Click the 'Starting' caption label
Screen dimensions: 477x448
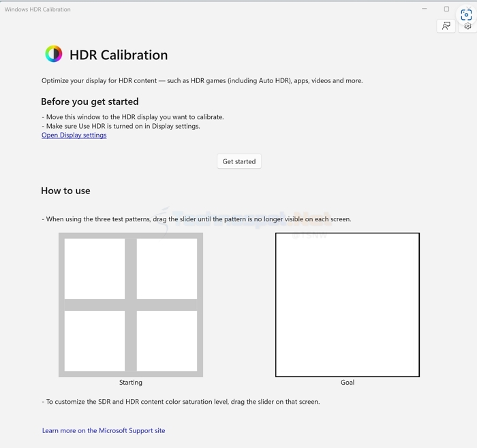tap(131, 383)
